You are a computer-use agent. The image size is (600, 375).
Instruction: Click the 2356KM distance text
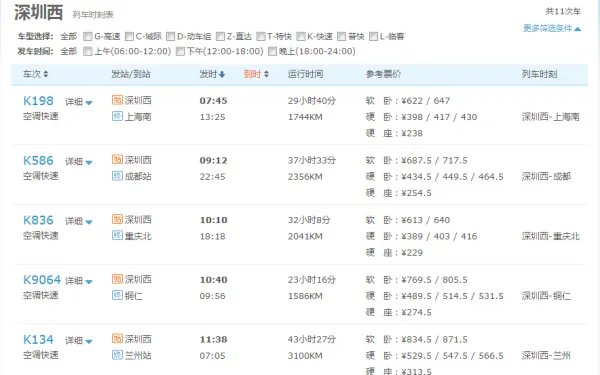(305, 177)
